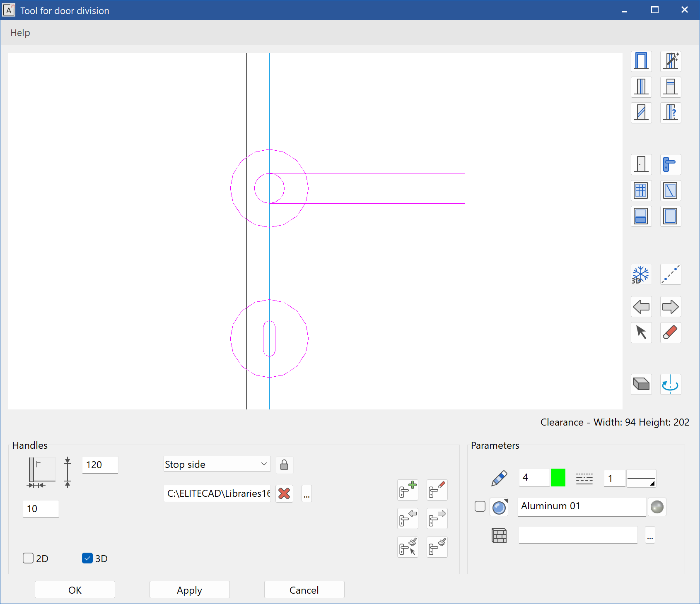Add a handle with the green plus icon

pyautogui.click(x=408, y=490)
